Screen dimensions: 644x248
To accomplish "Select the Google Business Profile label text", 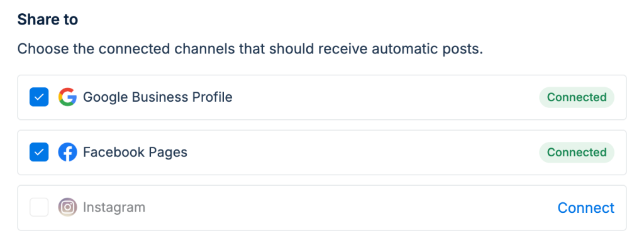I will point(158,97).
